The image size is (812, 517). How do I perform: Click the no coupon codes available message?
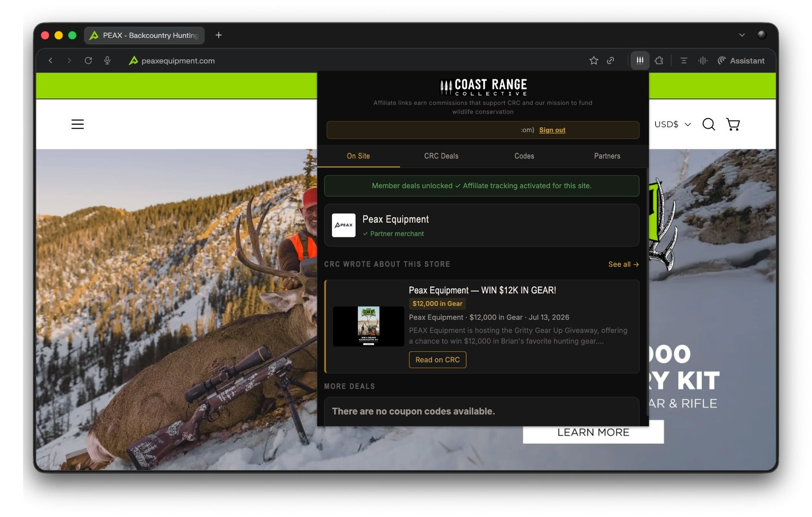point(413,411)
